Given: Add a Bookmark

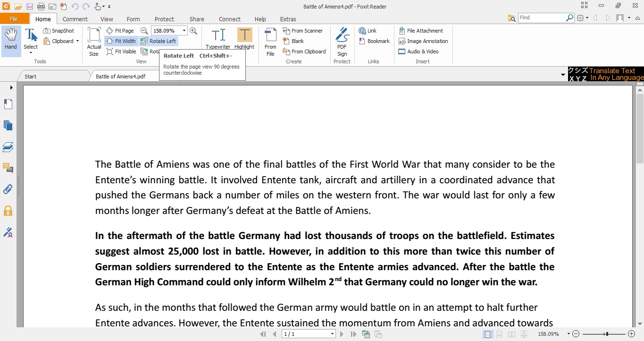Looking at the screenshot, I should point(374,41).
